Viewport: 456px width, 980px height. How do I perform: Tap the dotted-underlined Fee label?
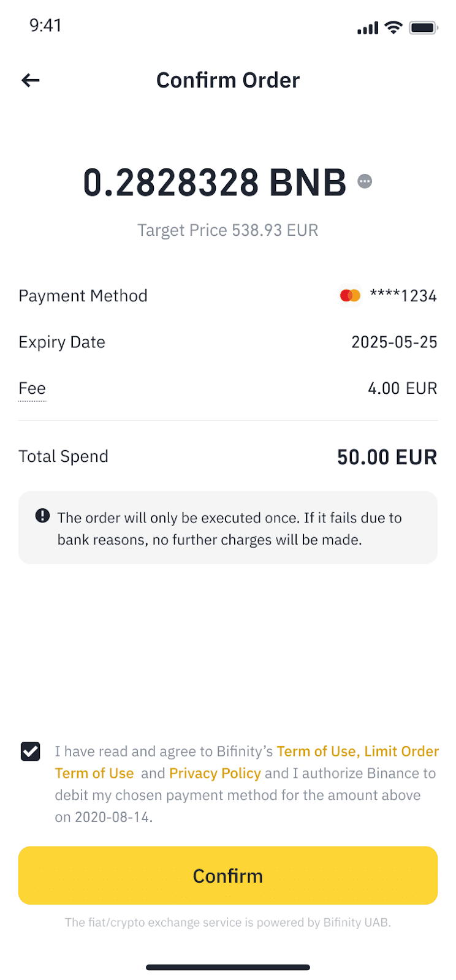pos(32,389)
